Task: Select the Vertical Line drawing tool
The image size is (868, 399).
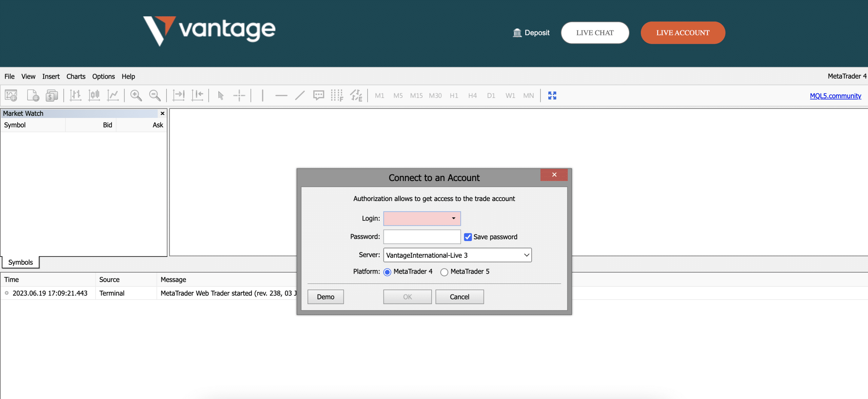Action: click(262, 96)
